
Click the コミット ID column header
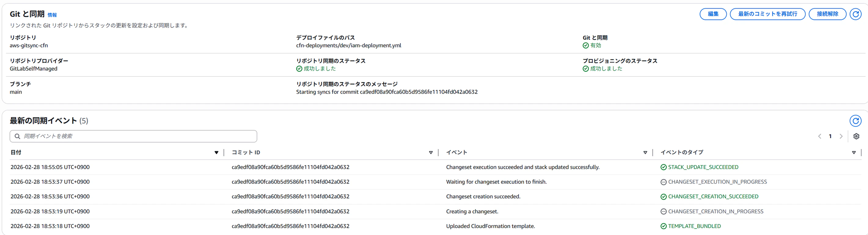(x=246, y=153)
